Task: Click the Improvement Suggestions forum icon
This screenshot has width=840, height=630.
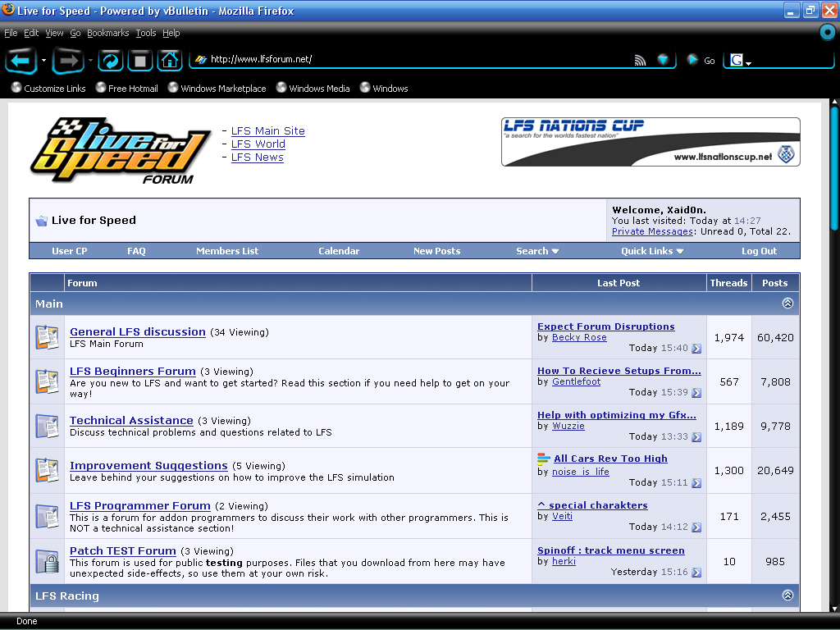Action: pyautogui.click(x=47, y=470)
